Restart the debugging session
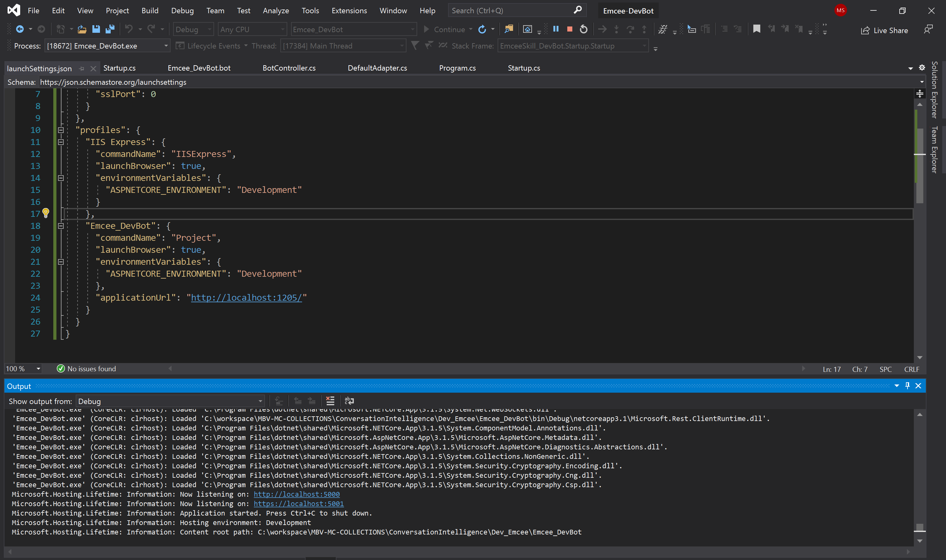 [584, 29]
